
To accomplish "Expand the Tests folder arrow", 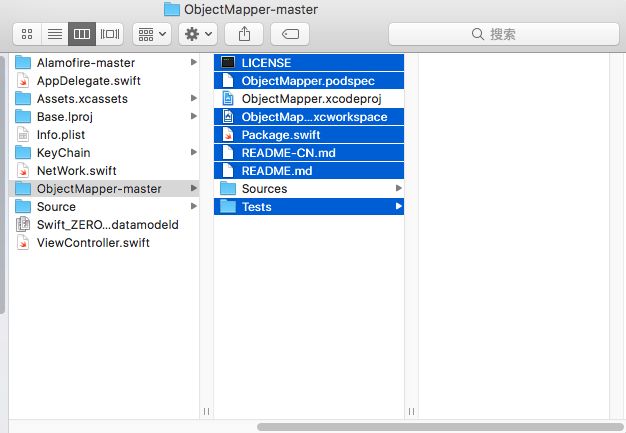I will [398, 206].
